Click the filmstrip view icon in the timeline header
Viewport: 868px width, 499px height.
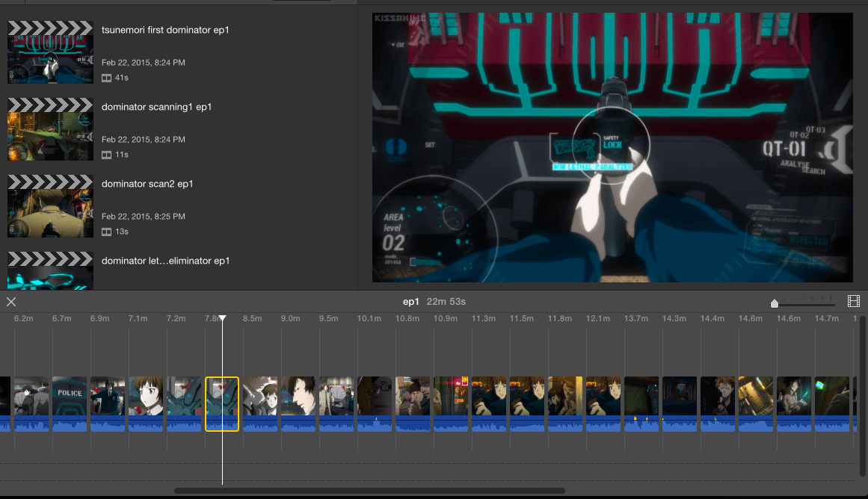(x=853, y=302)
